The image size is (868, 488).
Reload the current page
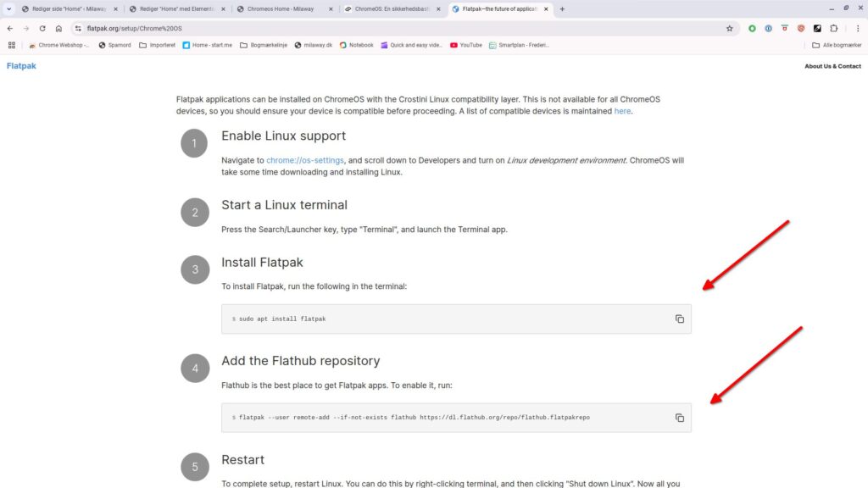tap(42, 28)
